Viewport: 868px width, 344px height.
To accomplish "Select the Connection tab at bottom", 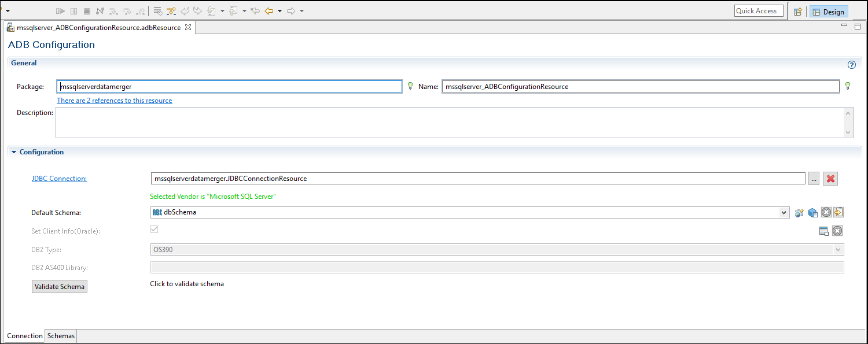I will [24, 336].
